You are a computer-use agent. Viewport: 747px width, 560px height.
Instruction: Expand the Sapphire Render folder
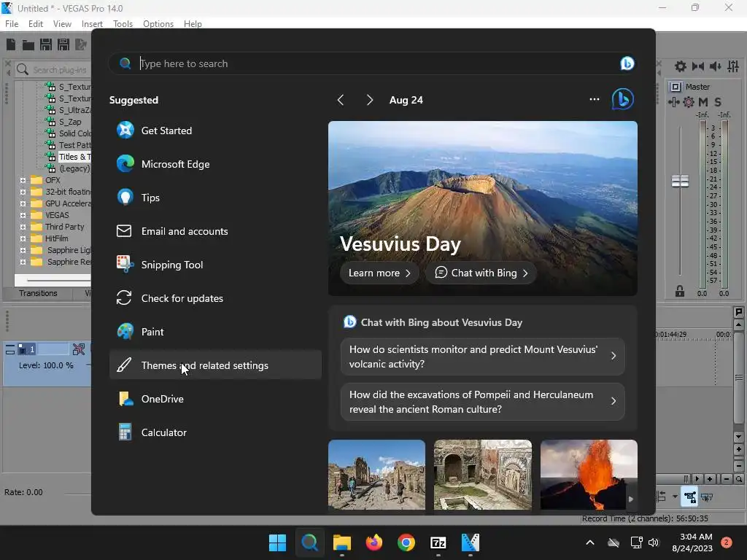coord(23,262)
